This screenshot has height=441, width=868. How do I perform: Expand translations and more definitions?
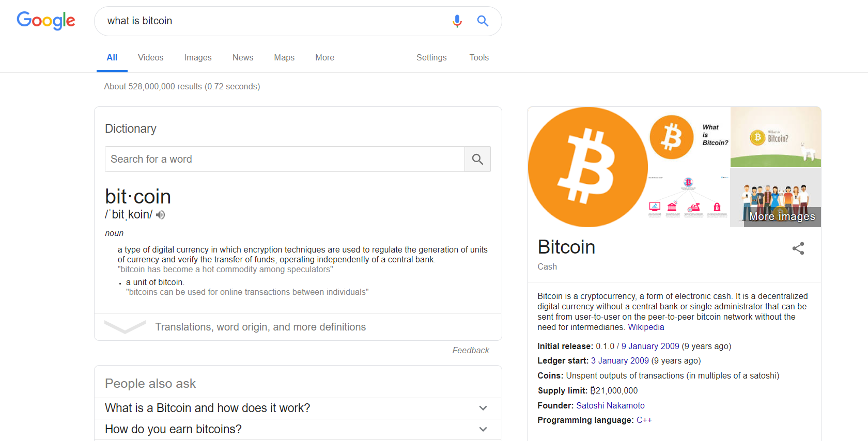pos(260,327)
